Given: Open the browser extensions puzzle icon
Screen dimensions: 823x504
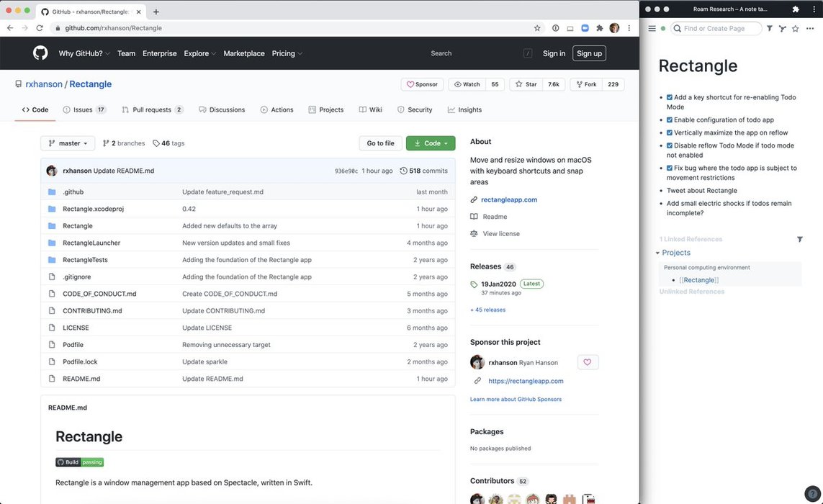Looking at the screenshot, I should point(599,28).
